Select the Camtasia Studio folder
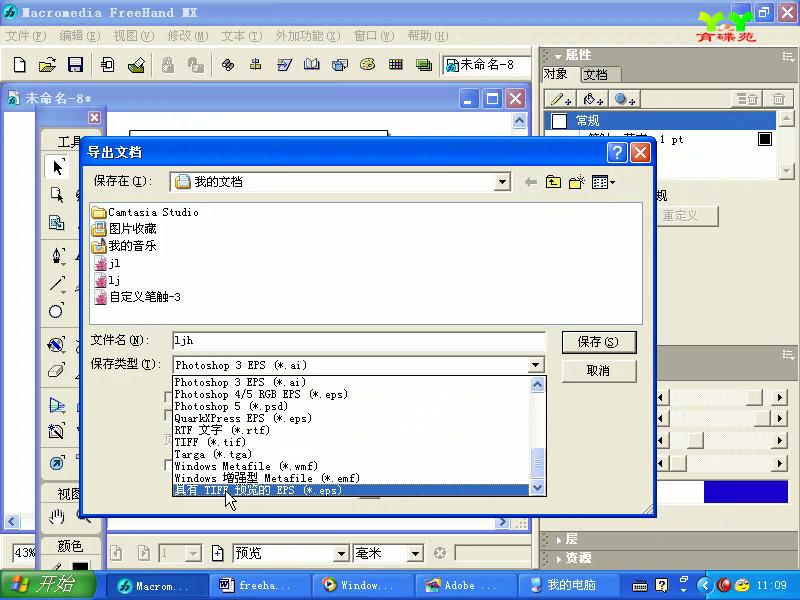Screen dimensions: 800x600 click(x=145, y=212)
